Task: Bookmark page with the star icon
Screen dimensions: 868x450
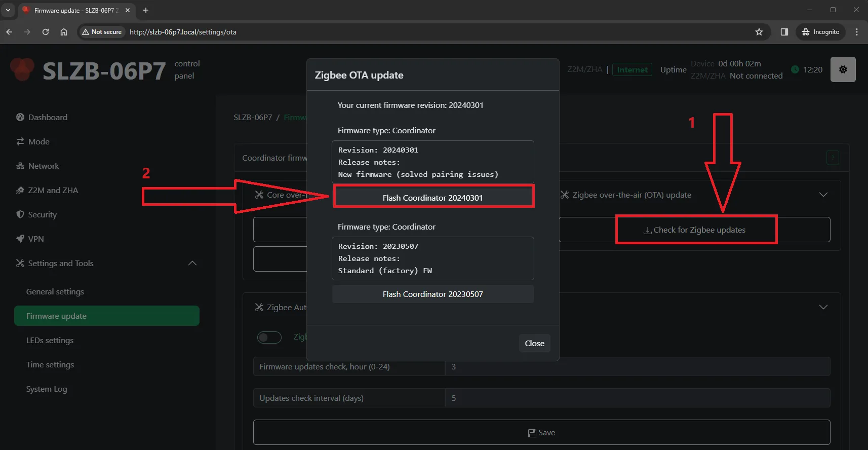Action: [x=759, y=32]
